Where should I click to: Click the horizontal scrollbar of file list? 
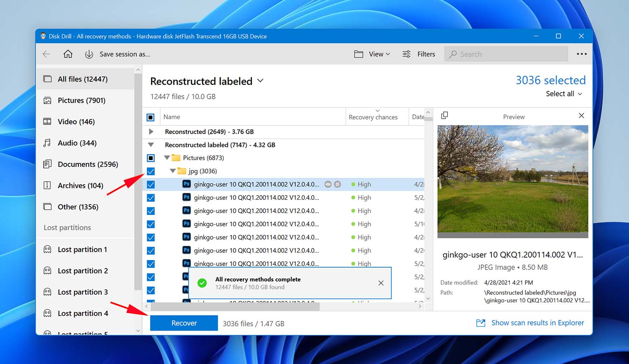tap(235, 307)
